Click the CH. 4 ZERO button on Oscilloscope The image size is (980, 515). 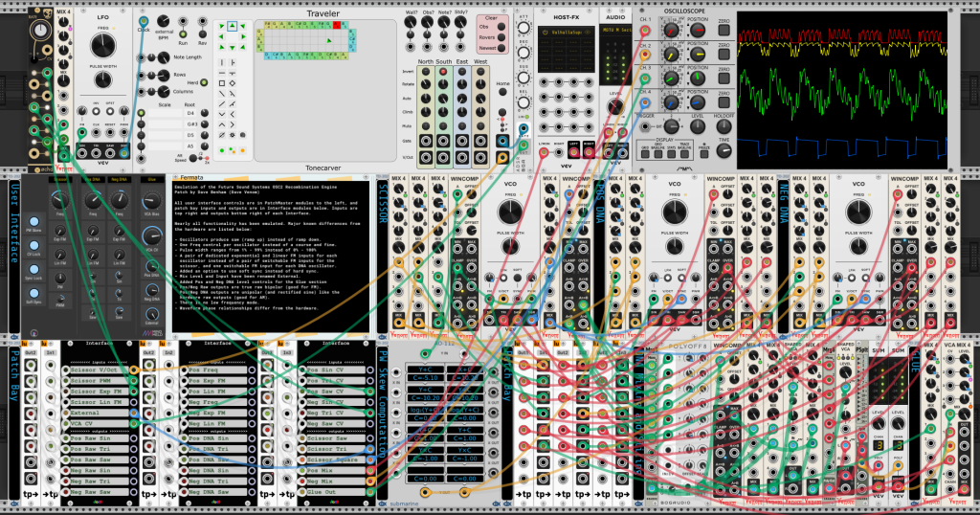[x=724, y=101]
